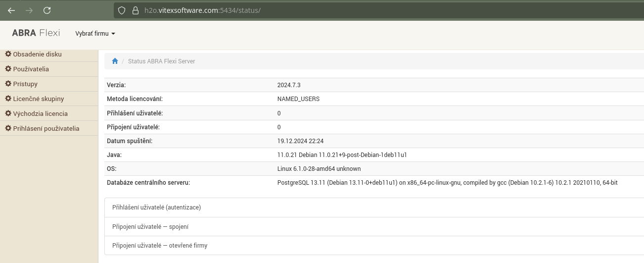The image size is (644, 263).
Task: Open Prístupy sidebar item
Action: click(49, 84)
